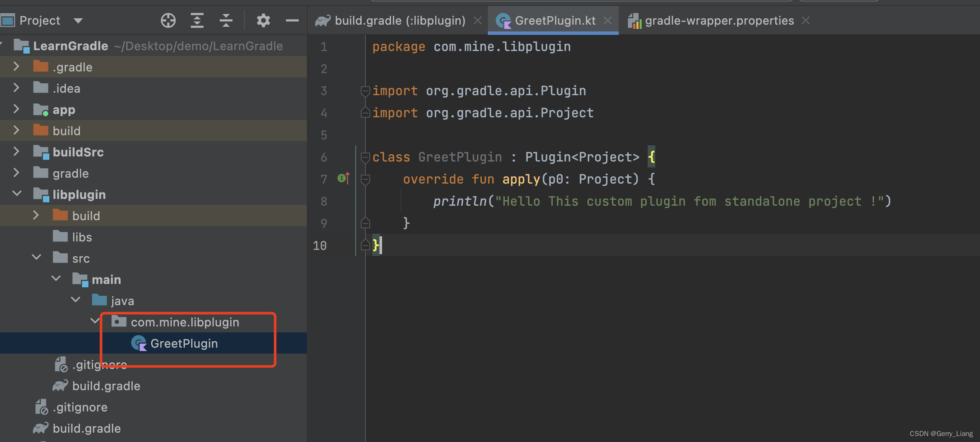980x442 pixels.
Task: Click the Kotlin class icon beside GreetPlugin
Action: point(139,343)
